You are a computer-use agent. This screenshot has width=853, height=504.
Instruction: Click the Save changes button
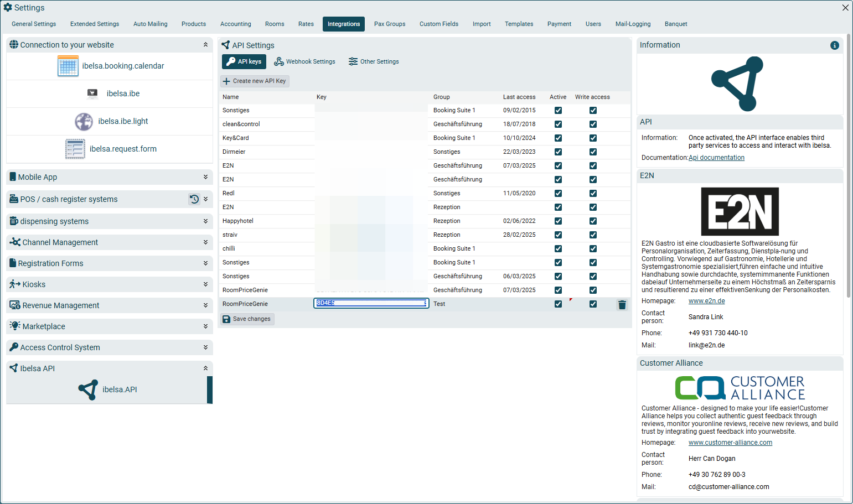pos(247,319)
